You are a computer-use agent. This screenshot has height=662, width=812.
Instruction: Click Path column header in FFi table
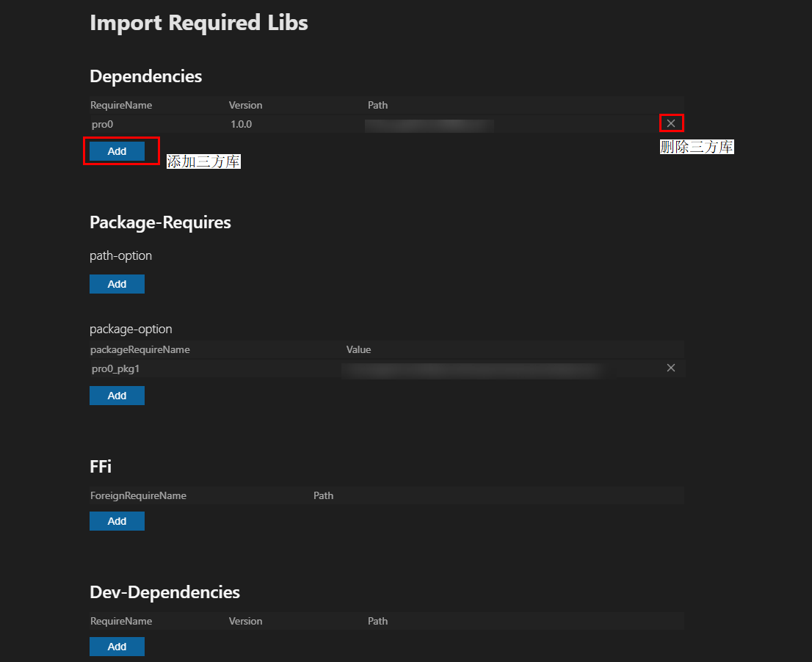pyautogui.click(x=323, y=495)
